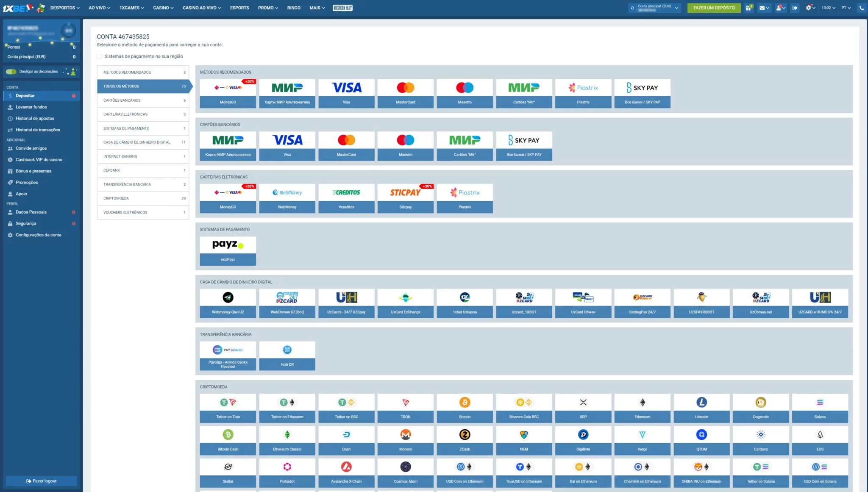Open Dados Pessoais profile section
Image resolution: width=868 pixels, height=492 pixels.
[x=41, y=212]
